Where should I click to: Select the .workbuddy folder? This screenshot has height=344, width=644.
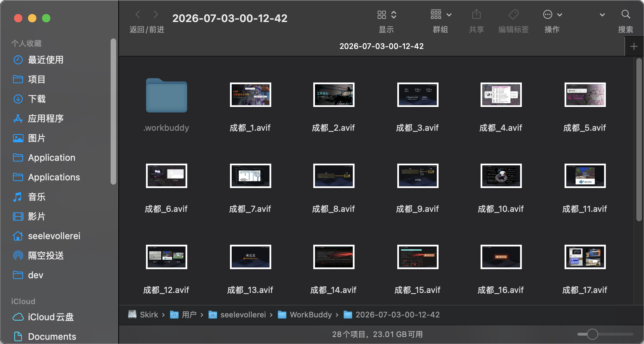tap(167, 95)
